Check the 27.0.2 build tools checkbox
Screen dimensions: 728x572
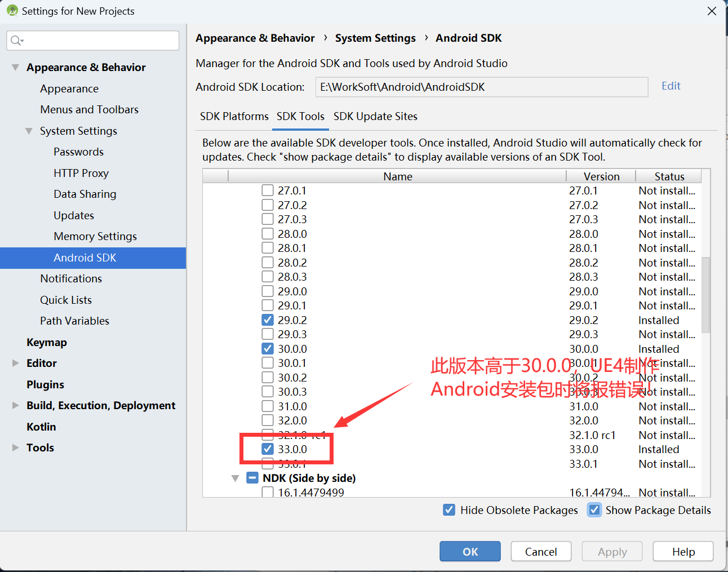[268, 206]
